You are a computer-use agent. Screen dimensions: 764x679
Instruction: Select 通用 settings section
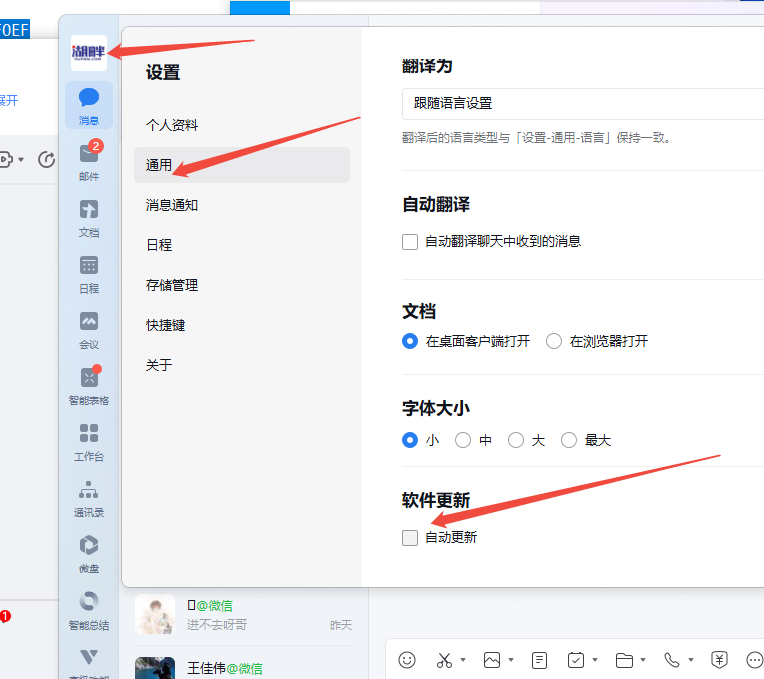(242, 165)
